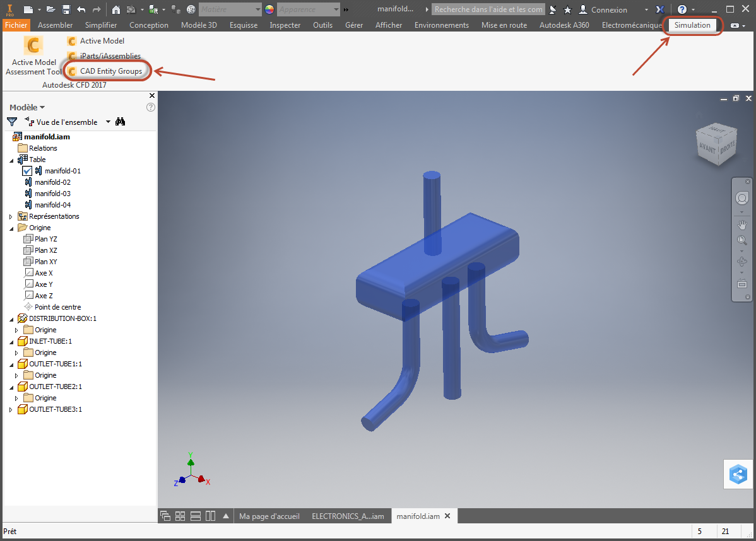The width and height of the screenshot is (756, 541).
Task: Click the iParts/iAssemblies command
Action: tap(104, 56)
